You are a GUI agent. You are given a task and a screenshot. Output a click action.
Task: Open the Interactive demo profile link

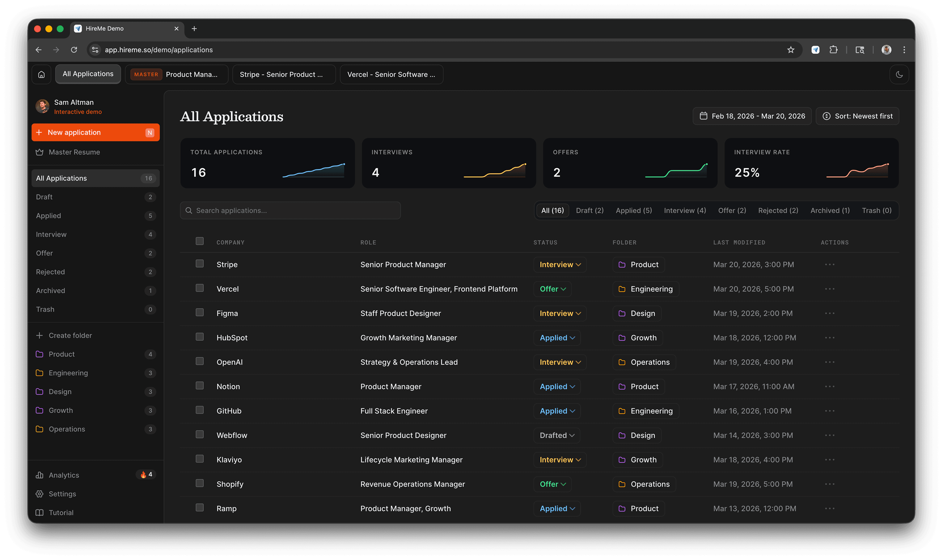(78, 112)
